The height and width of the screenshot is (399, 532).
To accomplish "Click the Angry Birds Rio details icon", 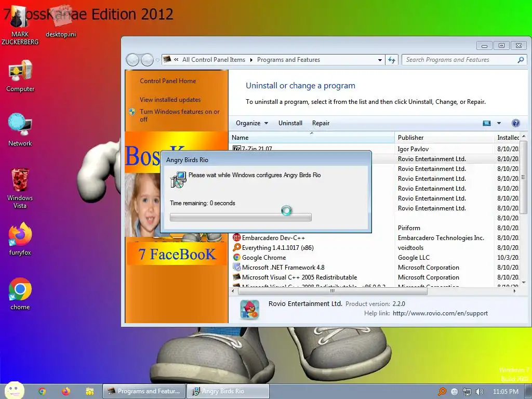I will pos(249,310).
